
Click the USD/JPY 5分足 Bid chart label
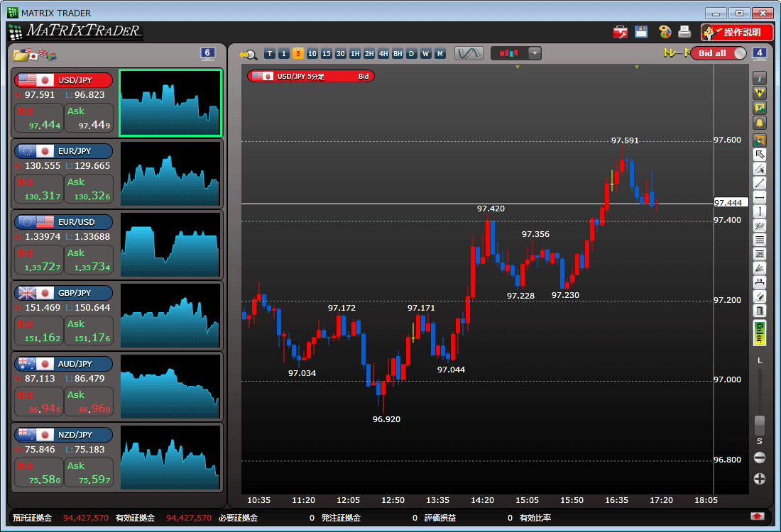click(311, 76)
